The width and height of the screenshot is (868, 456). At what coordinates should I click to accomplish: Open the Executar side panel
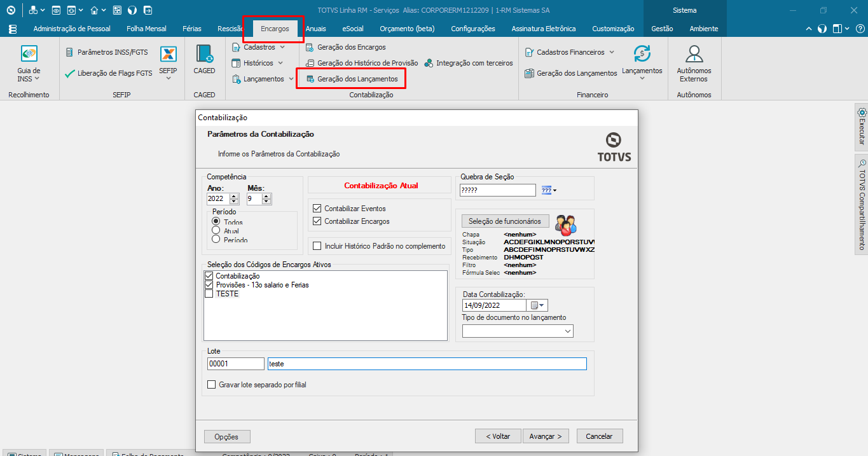pos(862,126)
